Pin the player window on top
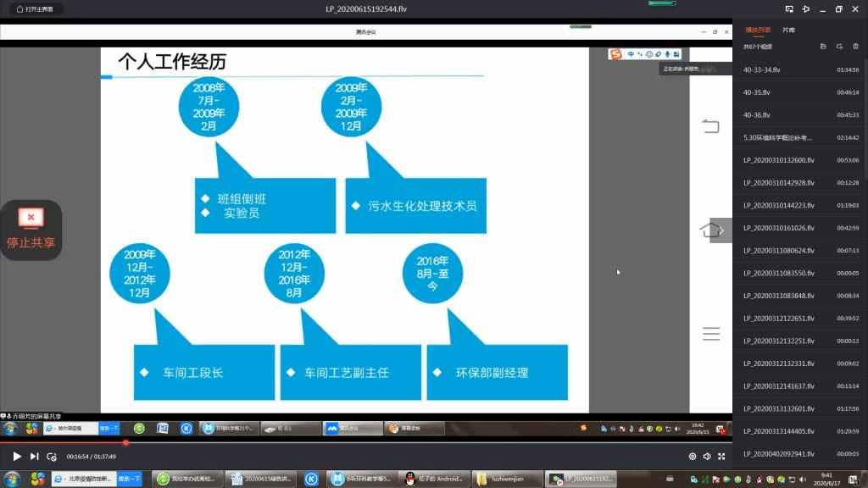The height and width of the screenshot is (488, 868). pyautogui.click(x=805, y=9)
